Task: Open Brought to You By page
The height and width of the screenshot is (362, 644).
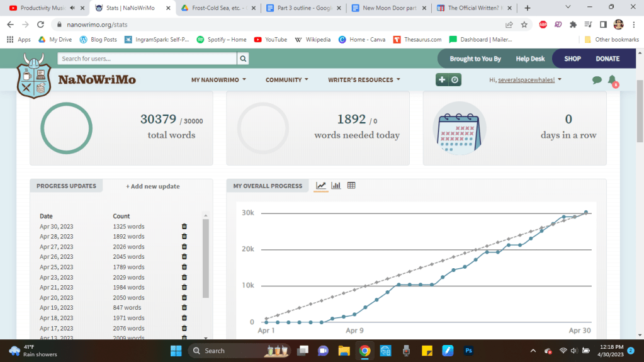Action: 475,59
